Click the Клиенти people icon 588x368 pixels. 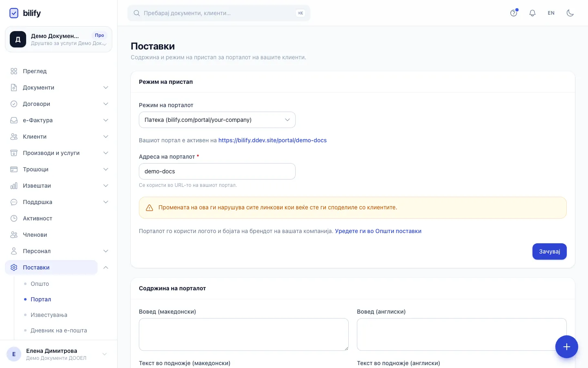click(14, 137)
